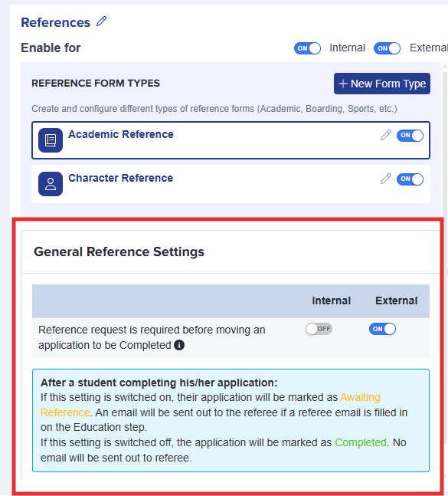The width and height of the screenshot is (448, 496).
Task: Click the General Reference Settings heading
Action: point(119,251)
